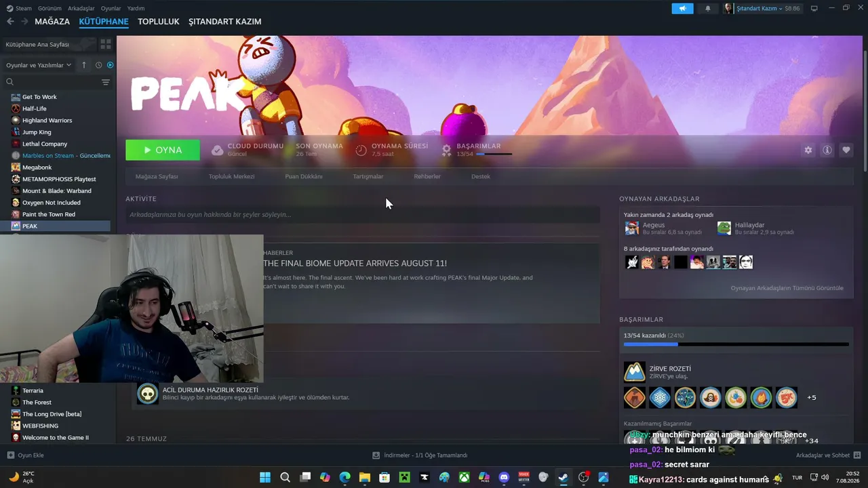Go forward with the right arrow
868x488 pixels.
24,22
